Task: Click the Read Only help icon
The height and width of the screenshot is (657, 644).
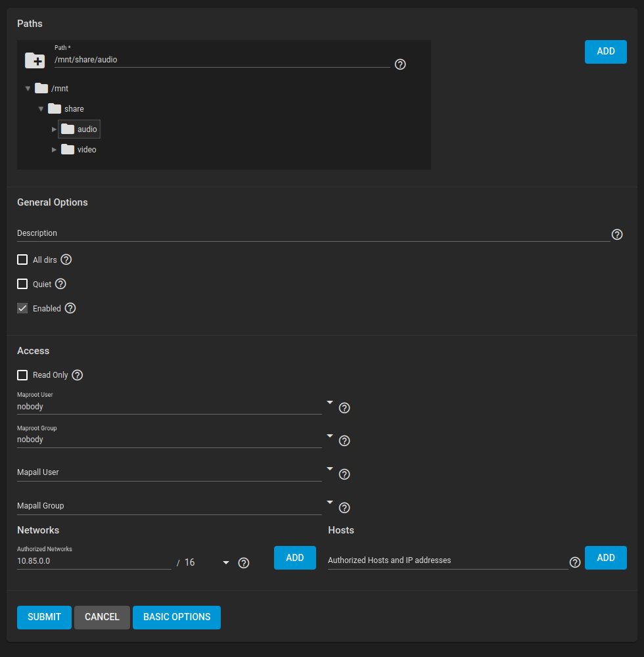Action: pyautogui.click(x=77, y=375)
